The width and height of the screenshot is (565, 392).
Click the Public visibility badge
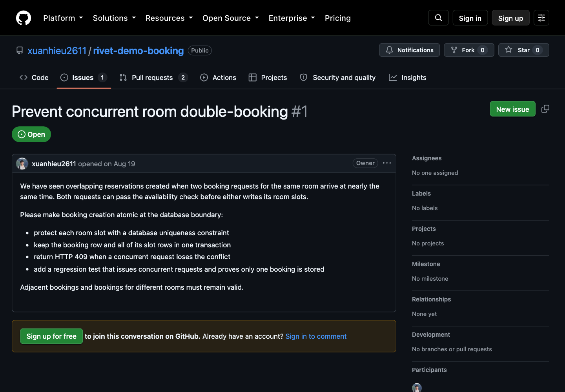(200, 51)
